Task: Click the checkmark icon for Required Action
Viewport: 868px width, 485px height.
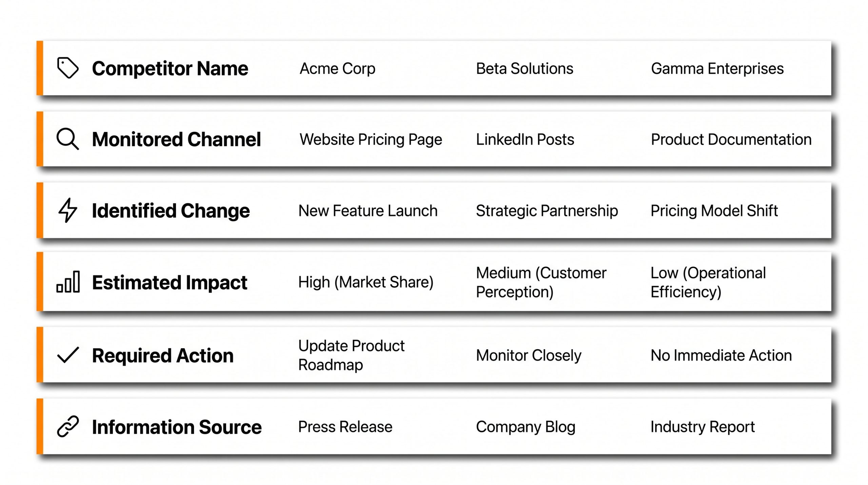Action: pos(68,355)
